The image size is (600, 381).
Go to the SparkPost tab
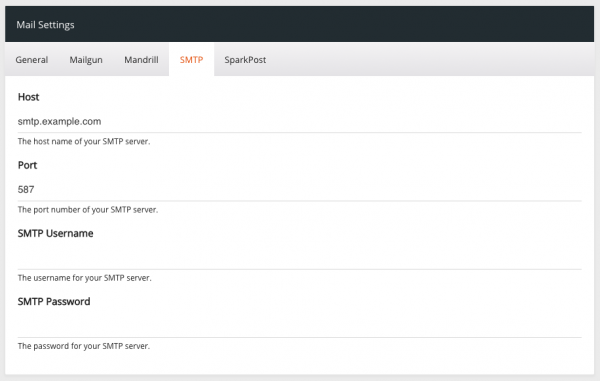click(245, 60)
